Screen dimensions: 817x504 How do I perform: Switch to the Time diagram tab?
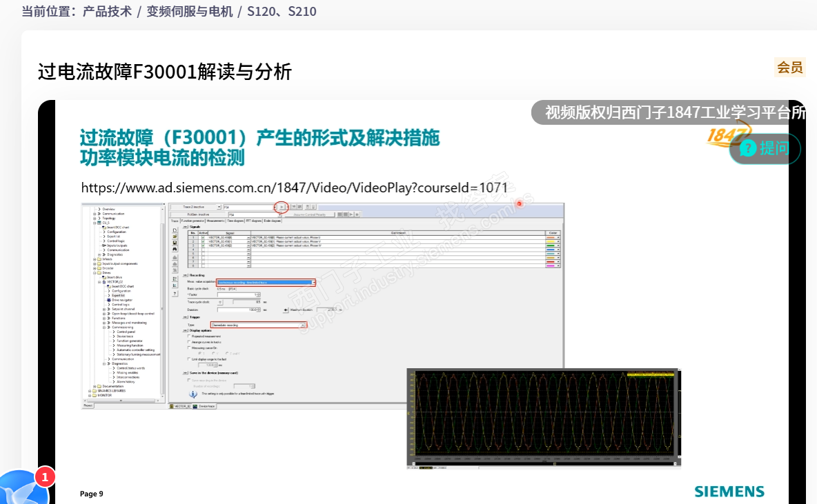coord(235,221)
